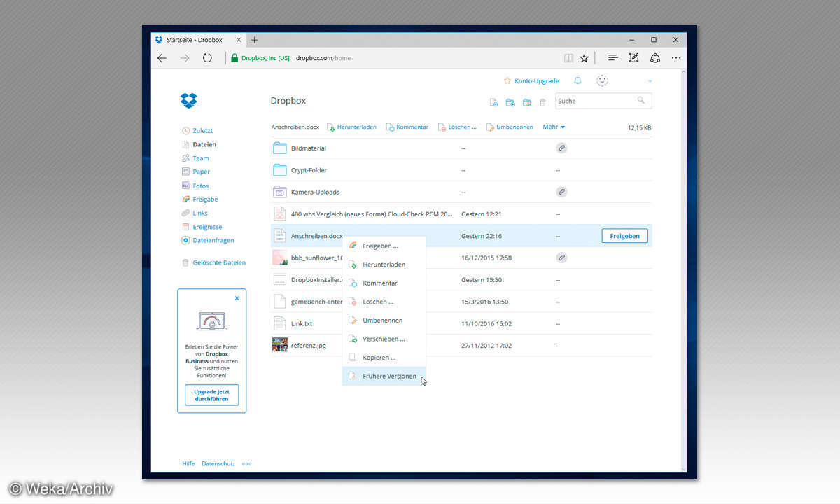840x504 pixels.
Task: Click the magnifier icon in search box
Action: point(641,101)
